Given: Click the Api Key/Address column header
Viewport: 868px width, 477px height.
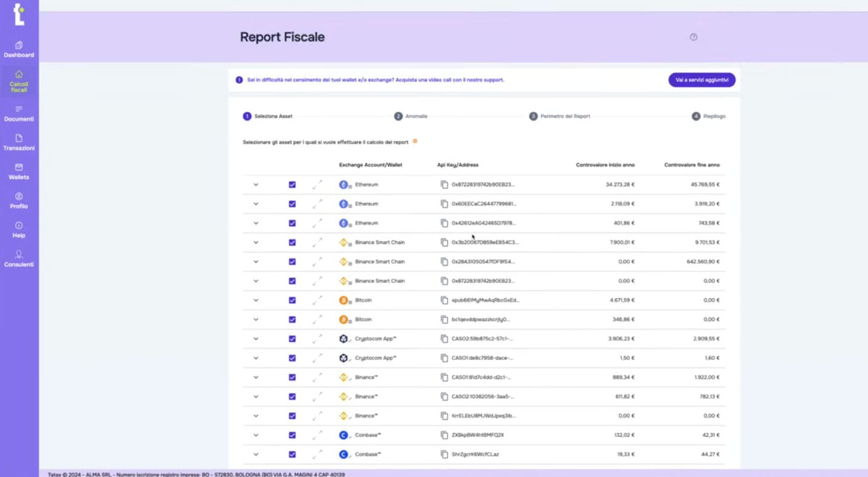Looking at the screenshot, I should pos(458,165).
